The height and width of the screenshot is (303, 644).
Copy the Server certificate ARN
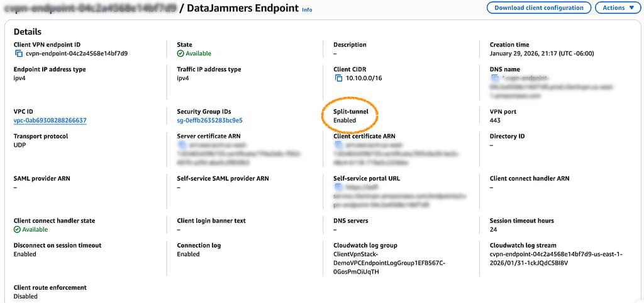click(x=182, y=145)
